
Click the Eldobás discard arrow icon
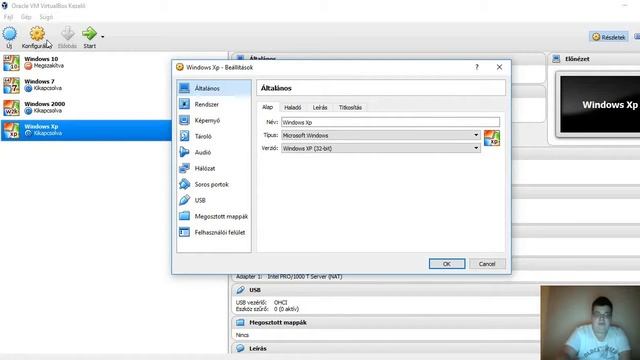click(x=67, y=34)
